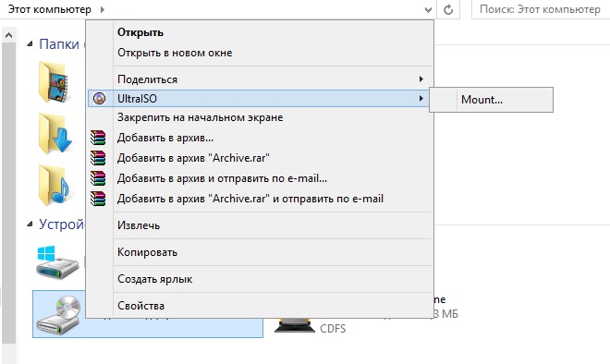Expand the UltraISO submenu arrow
This screenshot has width=610, height=364.
pos(421,98)
